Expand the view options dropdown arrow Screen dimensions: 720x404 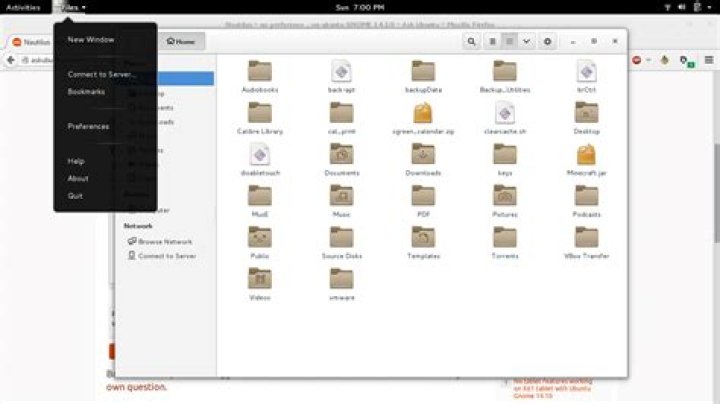pyautogui.click(x=526, y=41)
